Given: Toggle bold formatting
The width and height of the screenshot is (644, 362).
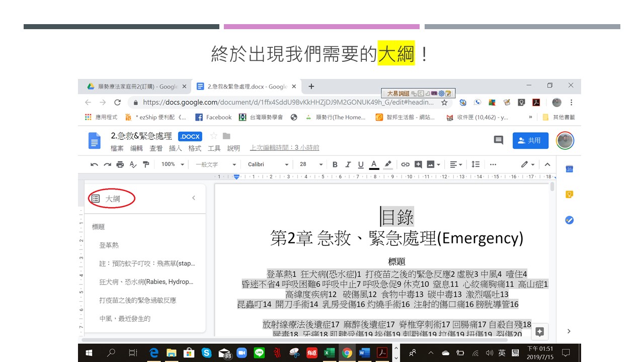Looking at the screenshot, I should pyautogui.click(x=335, y=164).
